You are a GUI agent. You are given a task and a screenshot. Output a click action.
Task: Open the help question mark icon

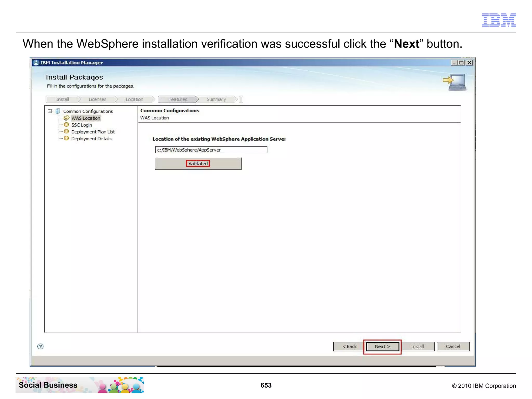(x=41, y=347)
